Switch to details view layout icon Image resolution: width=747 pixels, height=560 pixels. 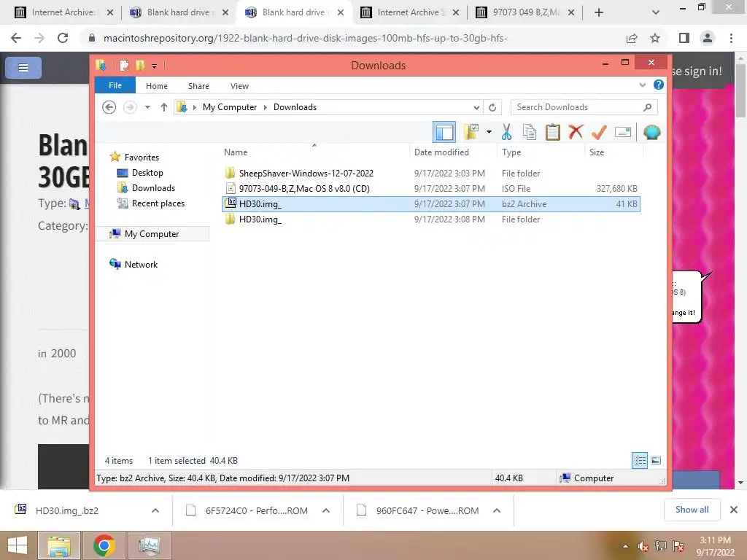[x=639, y=460]
